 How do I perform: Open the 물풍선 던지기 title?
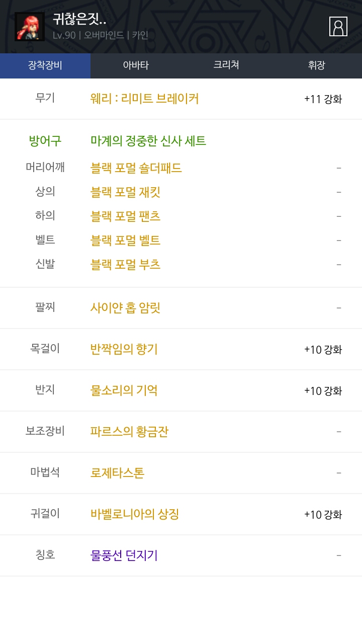(124, 555)
